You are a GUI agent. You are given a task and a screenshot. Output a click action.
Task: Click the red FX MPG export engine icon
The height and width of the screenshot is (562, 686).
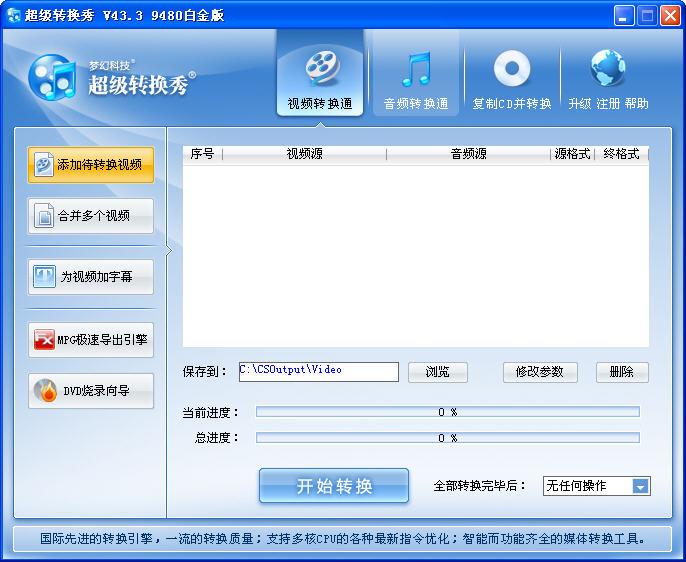click(45, 339)
